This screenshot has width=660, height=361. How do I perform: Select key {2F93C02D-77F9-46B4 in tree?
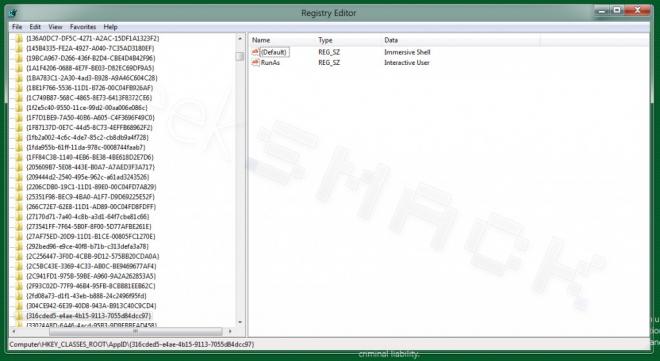(x=90, y=286)
